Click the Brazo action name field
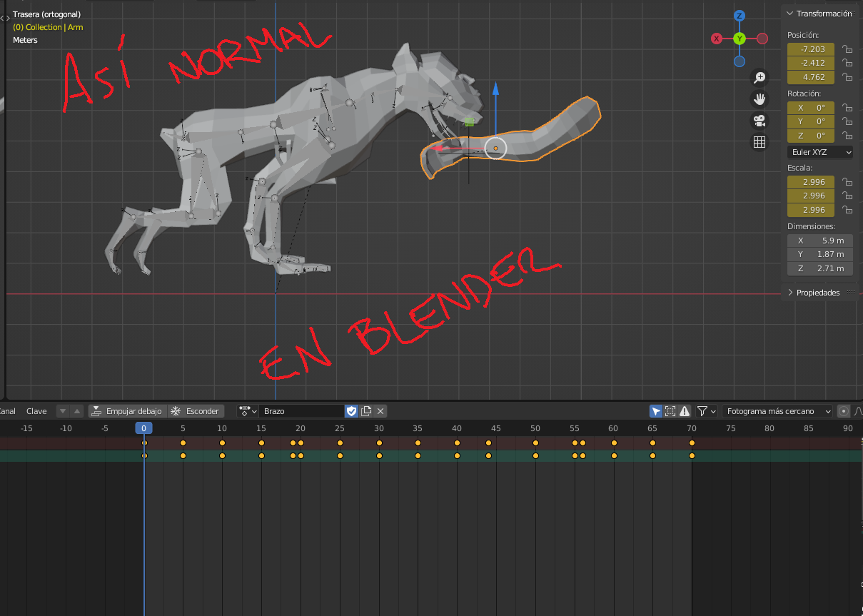The width and height of the screenshot is (863, 616). (303, 411)
